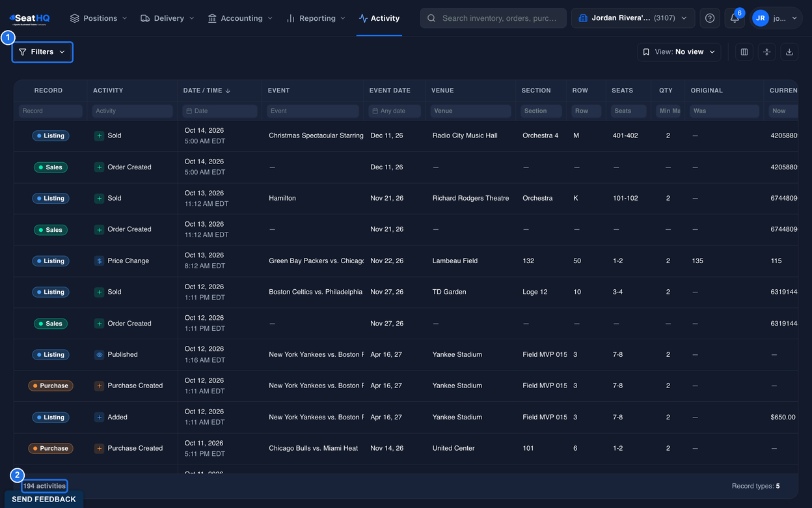Click the 194 activities count

point(44,486)
